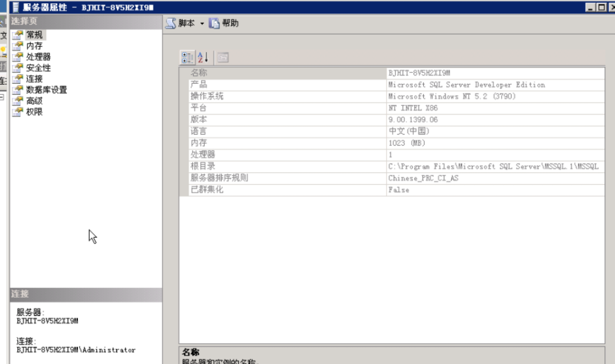This screenshot has width=615, height=364.
Task: Click value NT INTEL X86
Action: pos(413,108)
